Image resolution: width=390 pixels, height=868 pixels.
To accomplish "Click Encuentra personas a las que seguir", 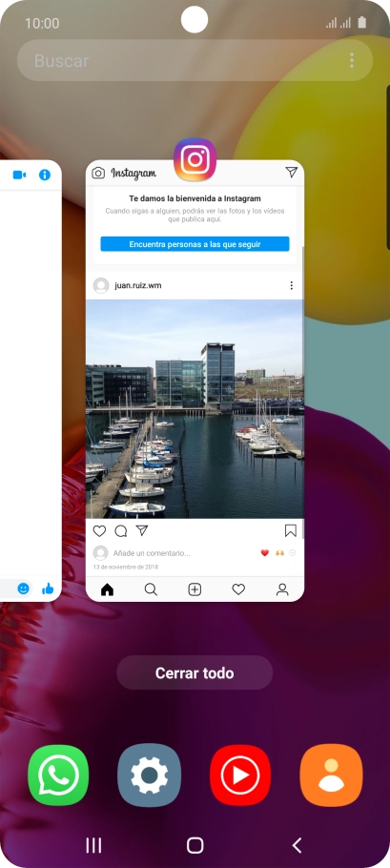I will click(x=195, y=244).
